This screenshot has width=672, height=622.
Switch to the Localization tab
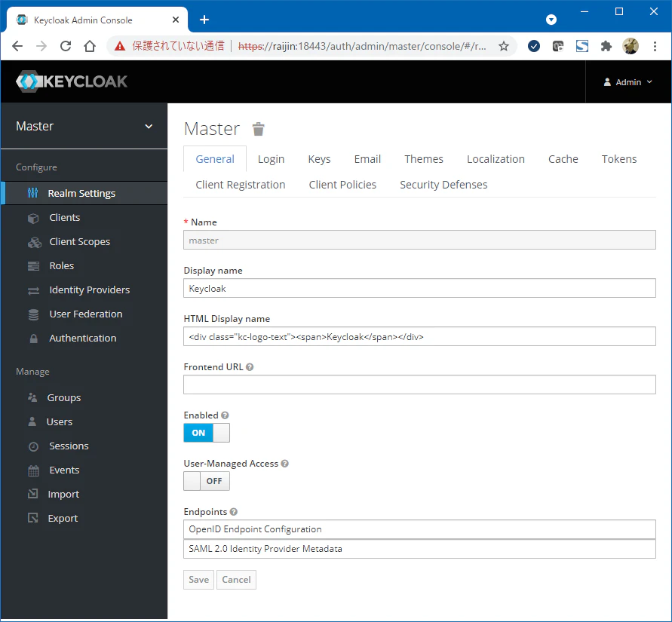pos(496,159)
